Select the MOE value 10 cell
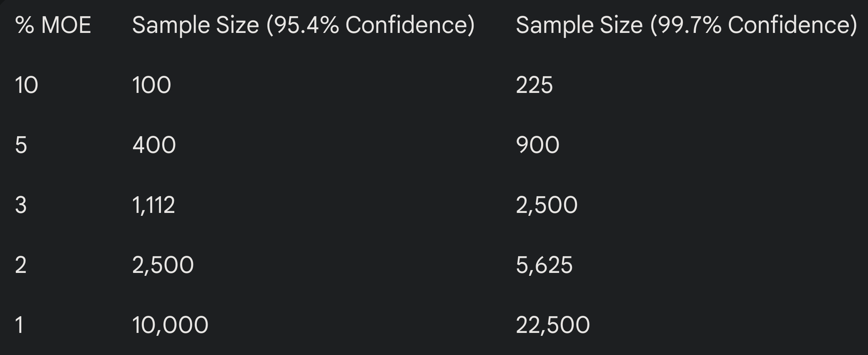This screenshot has width=868, height=355. click(27, 85)
